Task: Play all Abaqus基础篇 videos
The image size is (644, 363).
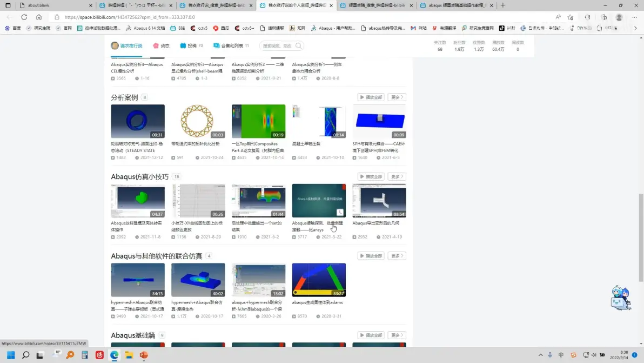Action: coord(371,335)
